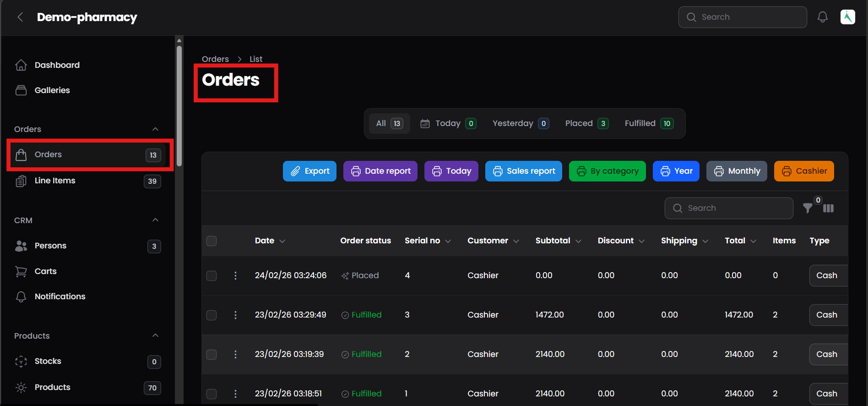Check the box for 23/02/26 03:19:39 order

point(212,354)
